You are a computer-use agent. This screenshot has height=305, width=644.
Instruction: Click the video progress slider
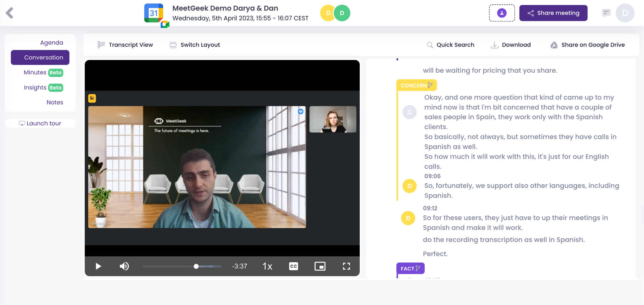(181, 266)
